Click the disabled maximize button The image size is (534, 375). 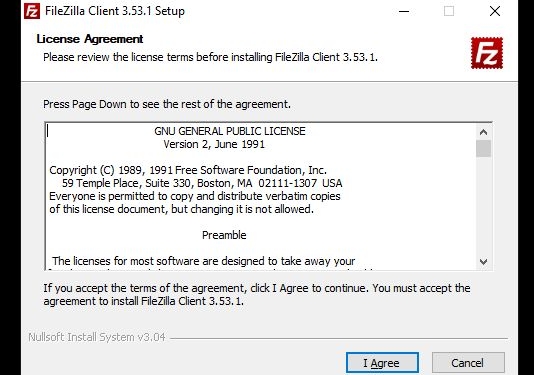449,11
